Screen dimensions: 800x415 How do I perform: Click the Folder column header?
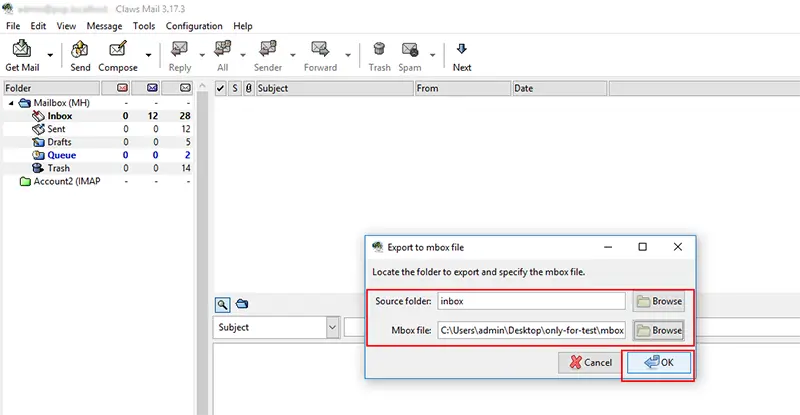(52, 88)
